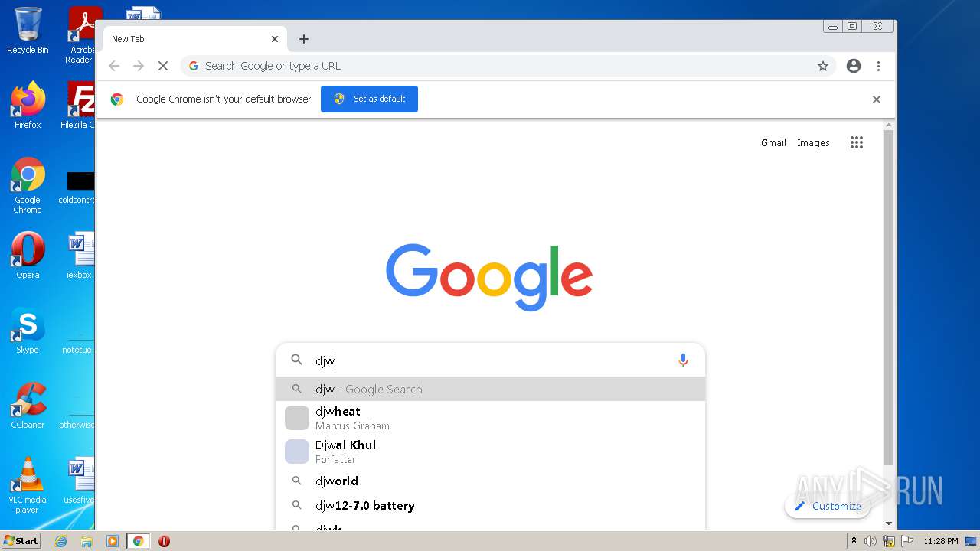This screenshot has width=980, height=551.
Task: Open the Windows Start menu
Action: (21, 541)
